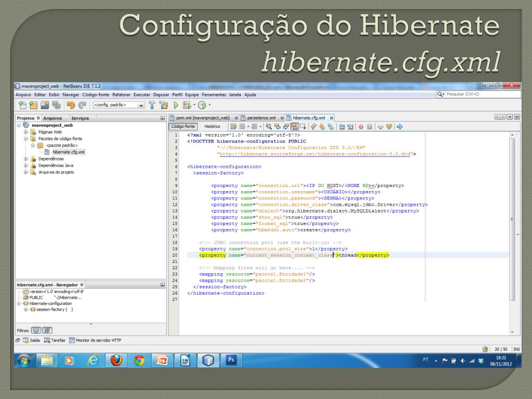
Task: Click the Redo arrow icon
Action: [82, 105]
